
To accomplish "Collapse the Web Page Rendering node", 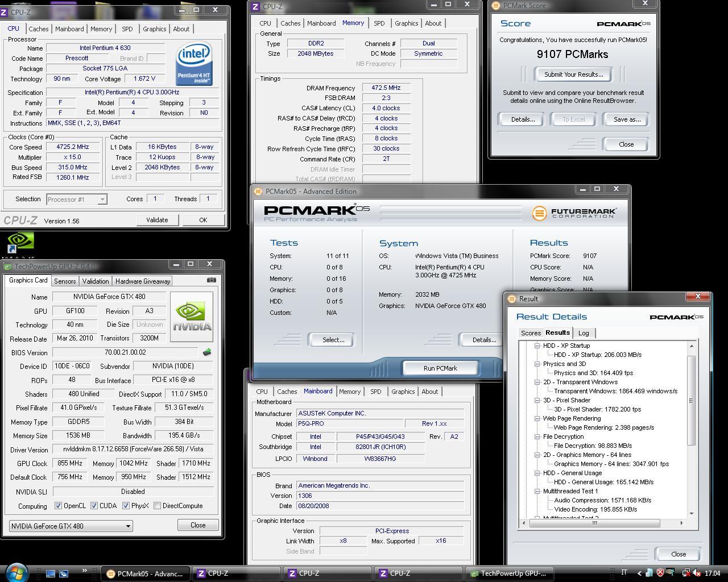I will (x=536, y=418).
